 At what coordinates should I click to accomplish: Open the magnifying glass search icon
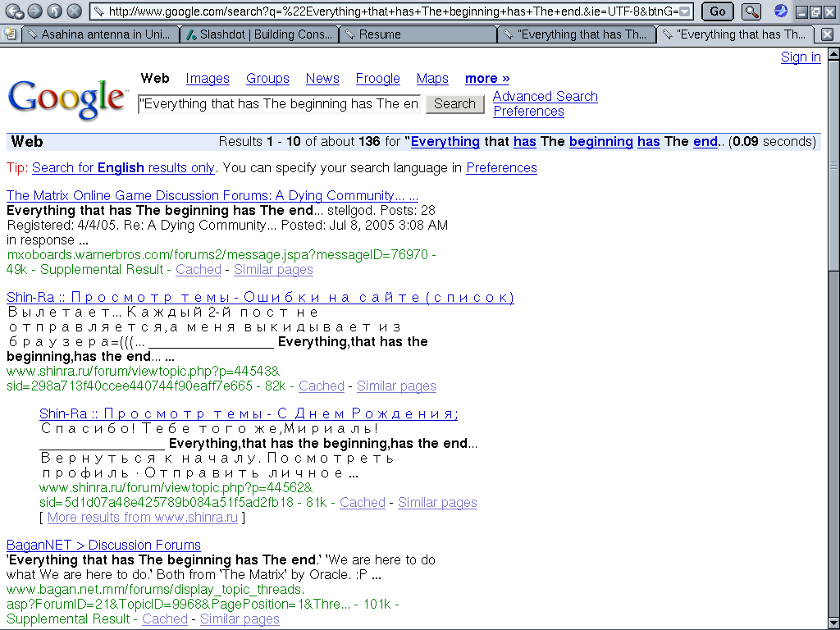(x=752, y=11)
